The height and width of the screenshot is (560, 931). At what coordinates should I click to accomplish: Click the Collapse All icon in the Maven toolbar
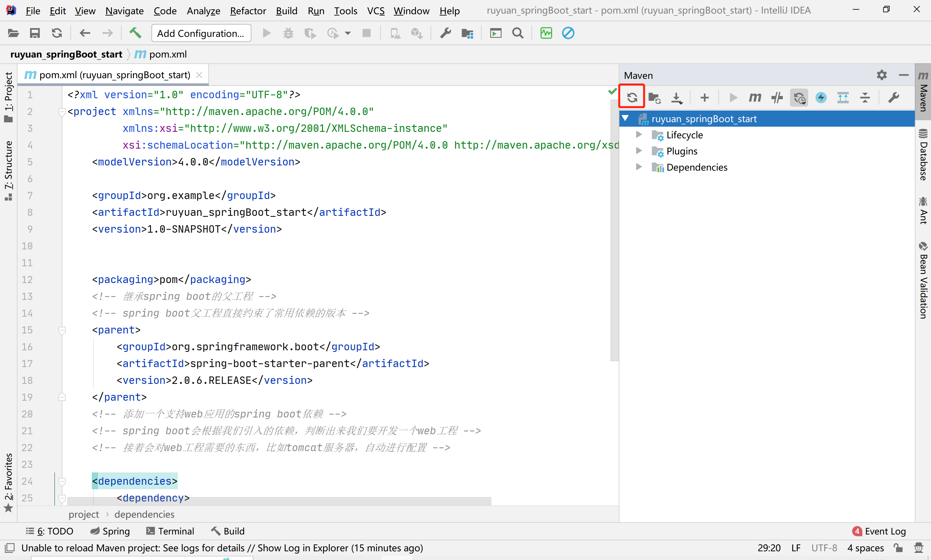(865, 98)
